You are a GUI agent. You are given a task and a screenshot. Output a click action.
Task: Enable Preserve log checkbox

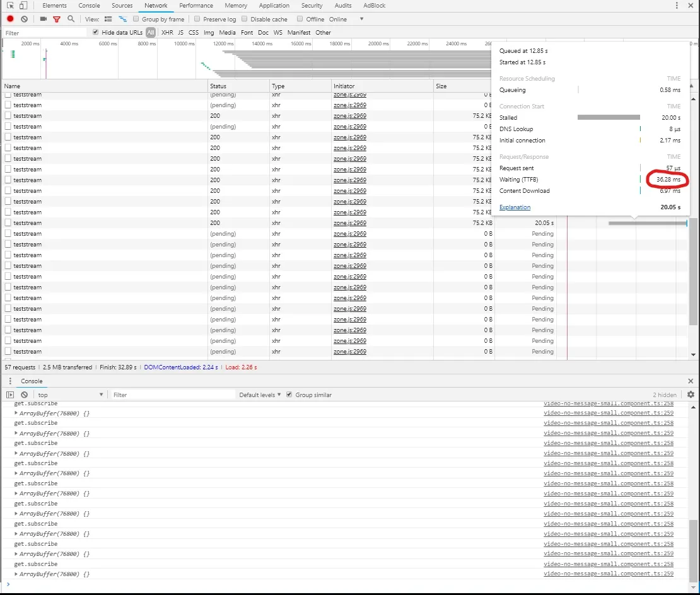click(197, 19)
